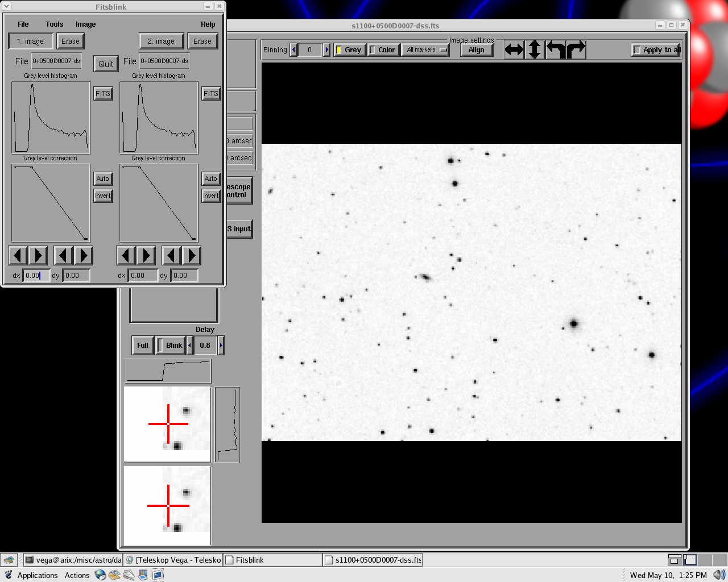
Task: Click the second image File name field
Action: (164, 61)
